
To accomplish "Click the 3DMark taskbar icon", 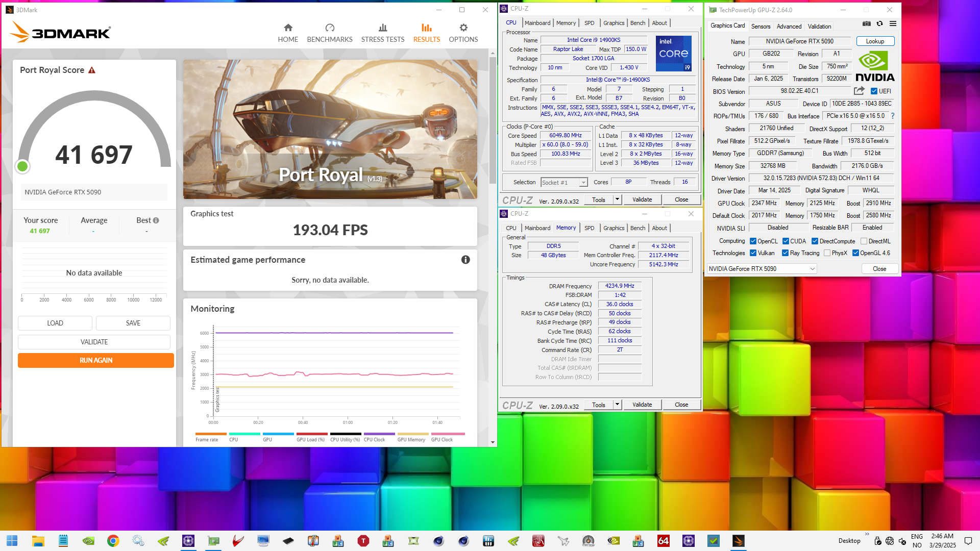I will [x=739, y=541].
